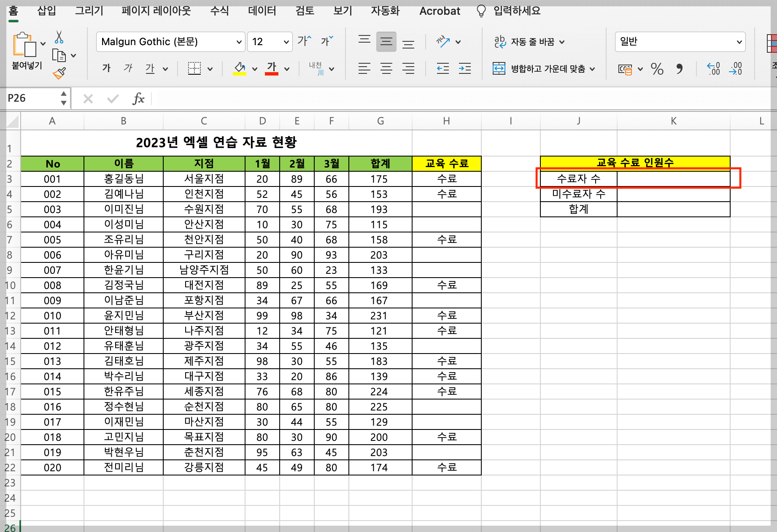Click the comma style icon

680,70
